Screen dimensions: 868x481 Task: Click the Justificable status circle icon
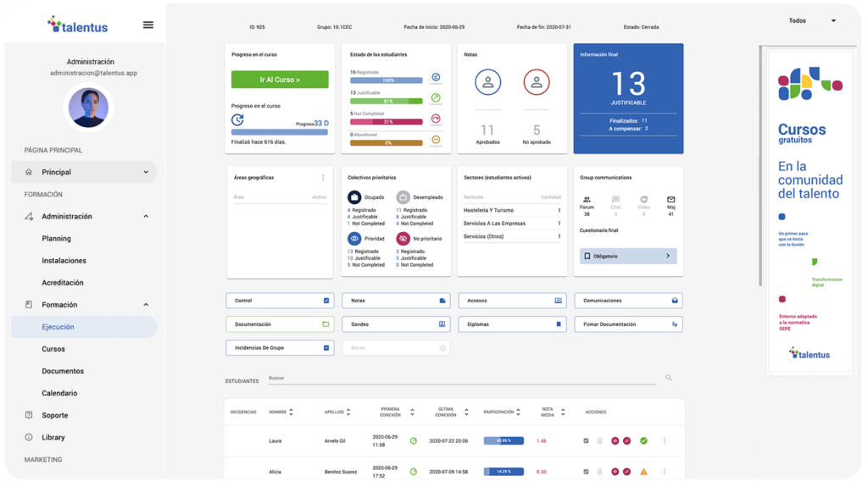(437, 98)
